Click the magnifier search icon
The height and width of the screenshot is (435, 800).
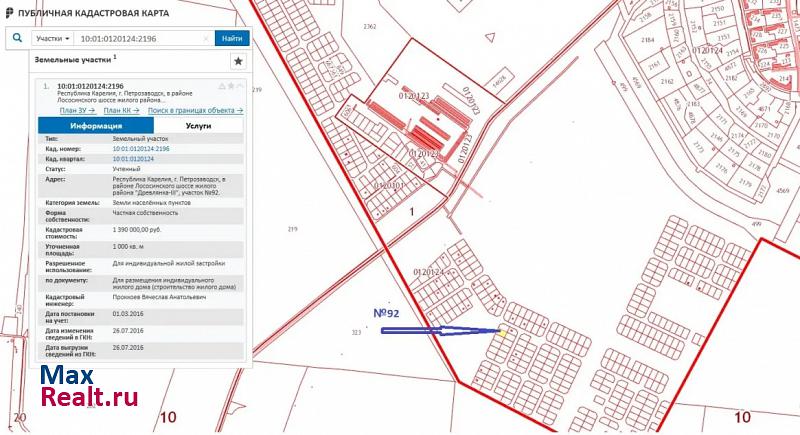click(17, 38)
